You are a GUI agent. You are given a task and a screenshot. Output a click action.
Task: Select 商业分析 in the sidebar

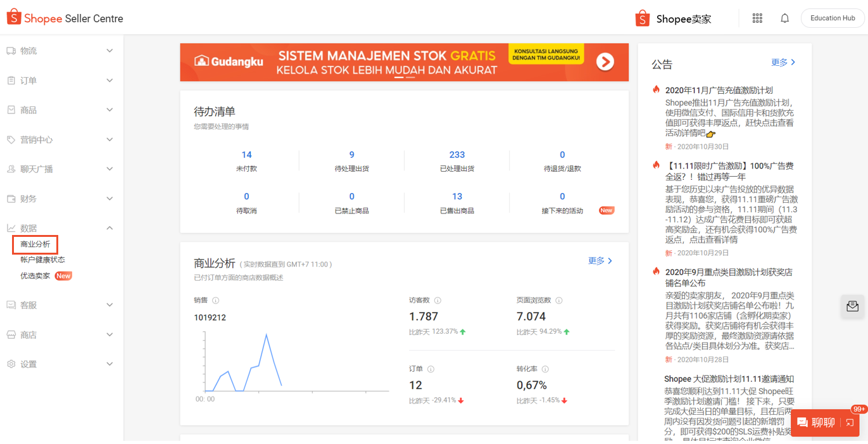point(35,244)
